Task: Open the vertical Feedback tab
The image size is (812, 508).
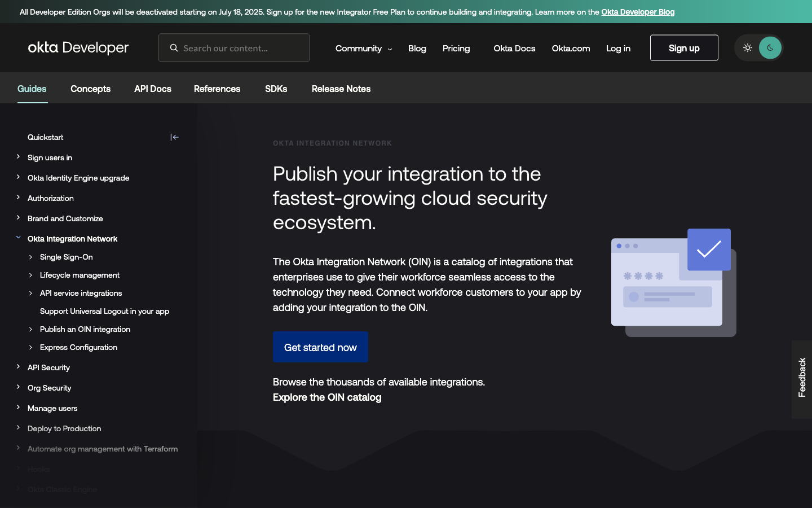Action: click(x=802, y=379)
